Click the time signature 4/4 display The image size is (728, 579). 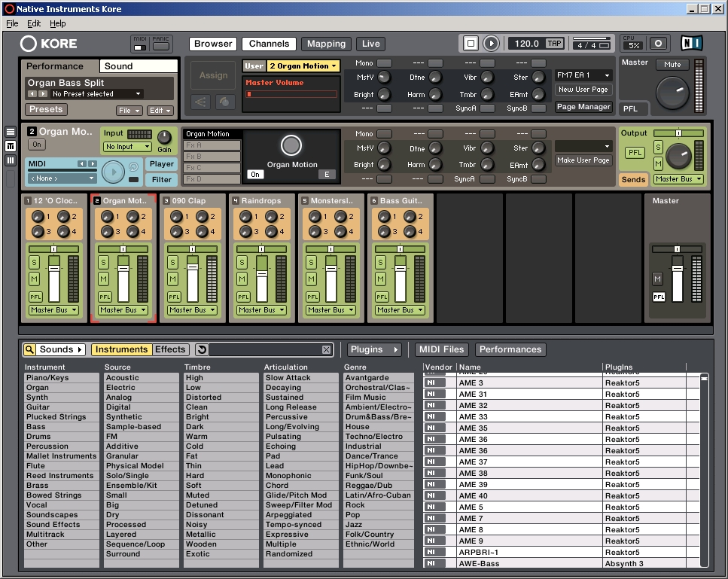(592, 45)
